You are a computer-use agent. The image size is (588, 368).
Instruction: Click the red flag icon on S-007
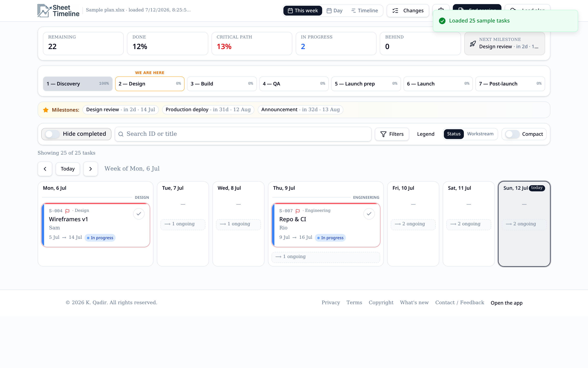click(x=298, y=211)
